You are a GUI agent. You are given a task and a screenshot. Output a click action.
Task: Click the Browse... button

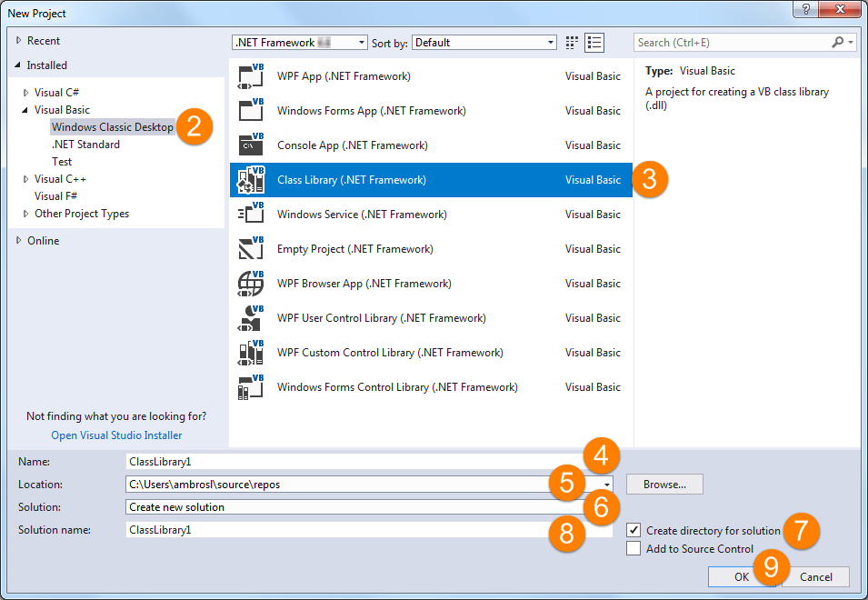coord(664,485)
